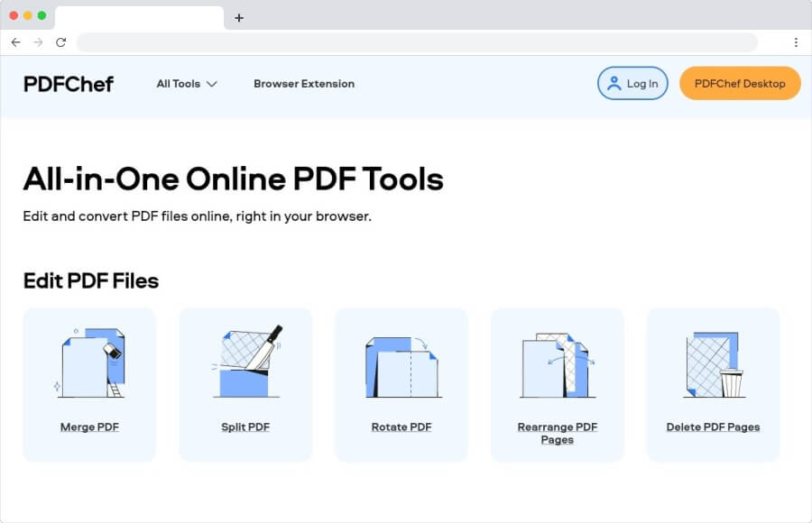
Task: Click the browser forward arrow
Action: click(x=38, y=42)
